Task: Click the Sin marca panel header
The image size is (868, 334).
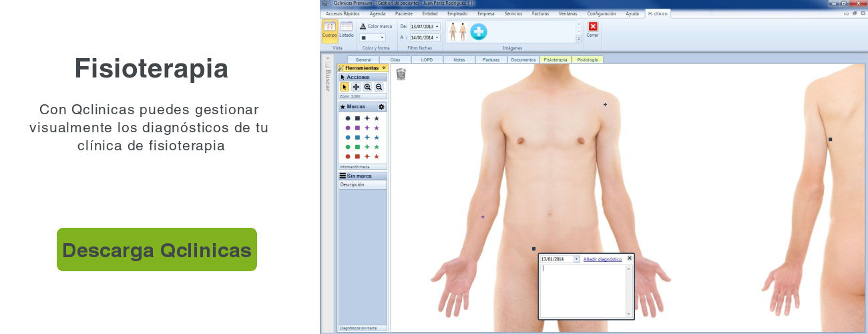Action: (x=363, y=176)
